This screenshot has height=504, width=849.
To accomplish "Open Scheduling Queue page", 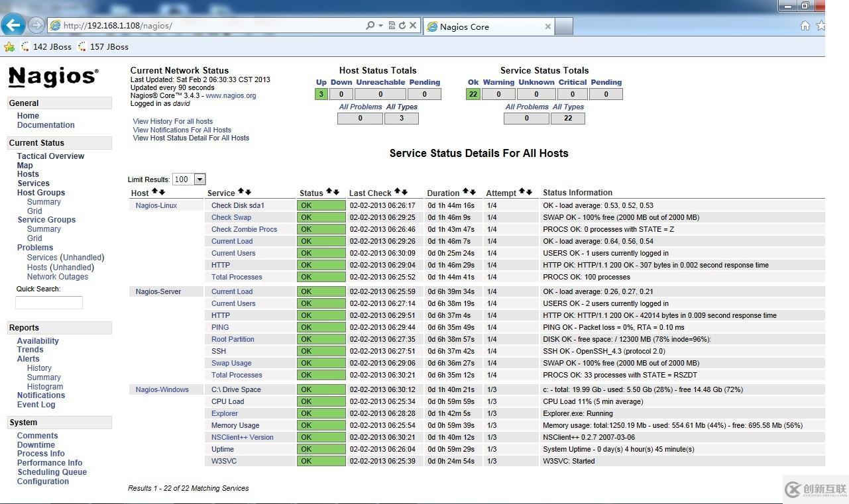I will [x=52, y=472].
